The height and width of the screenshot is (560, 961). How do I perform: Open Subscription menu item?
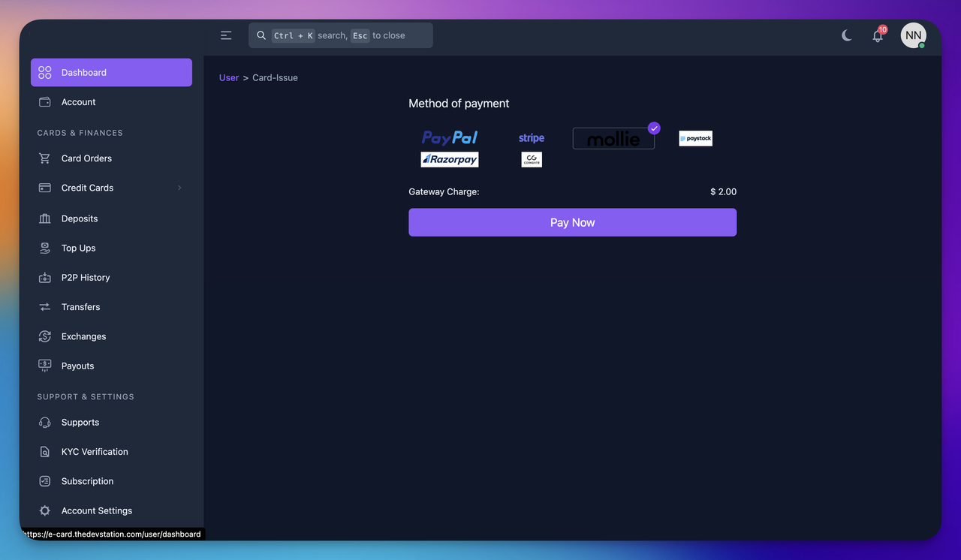111,481
